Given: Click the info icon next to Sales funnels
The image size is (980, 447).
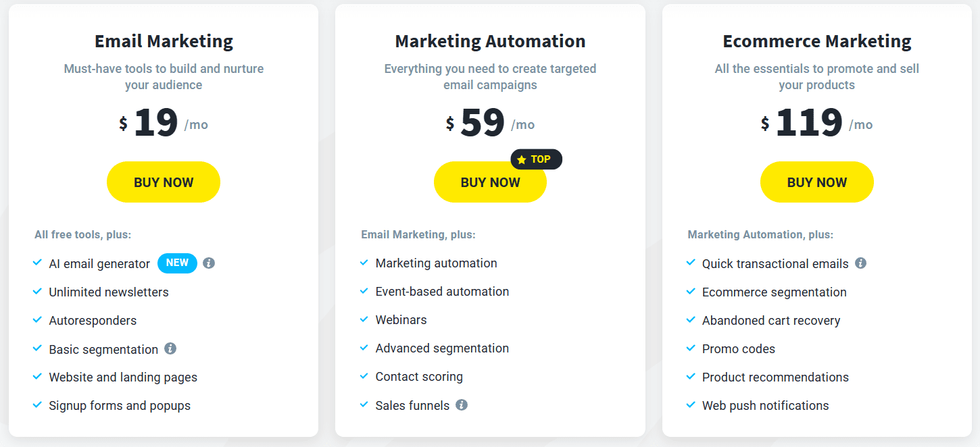Looking at the screenshot, I should coord(462,404).
